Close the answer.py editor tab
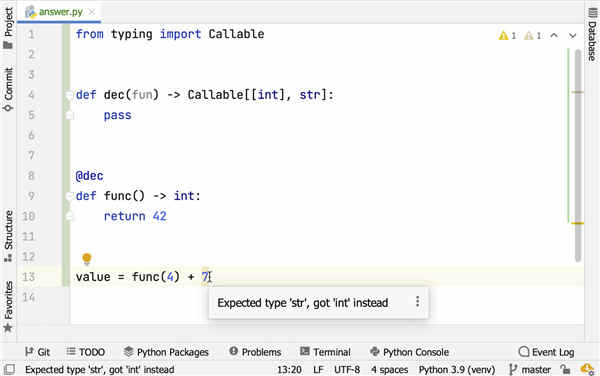The width and height of the screenshot is (600, 376). (x=92, y=12)
